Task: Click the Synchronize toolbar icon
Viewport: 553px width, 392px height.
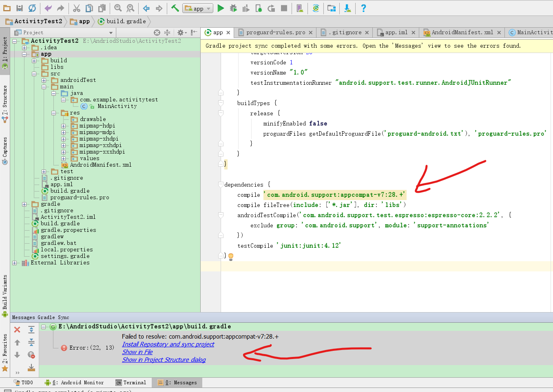Action: pyautogui.click(x=32, y=8)
